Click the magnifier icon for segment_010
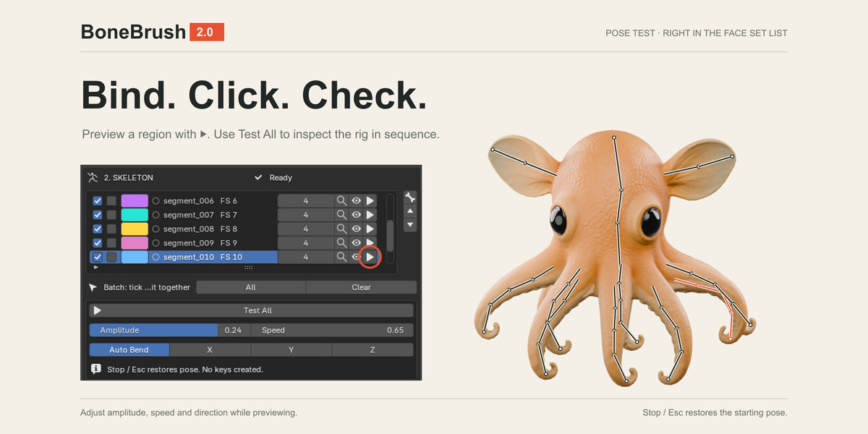868x434 pixels. pyautogui.click(x=341, y=257)
